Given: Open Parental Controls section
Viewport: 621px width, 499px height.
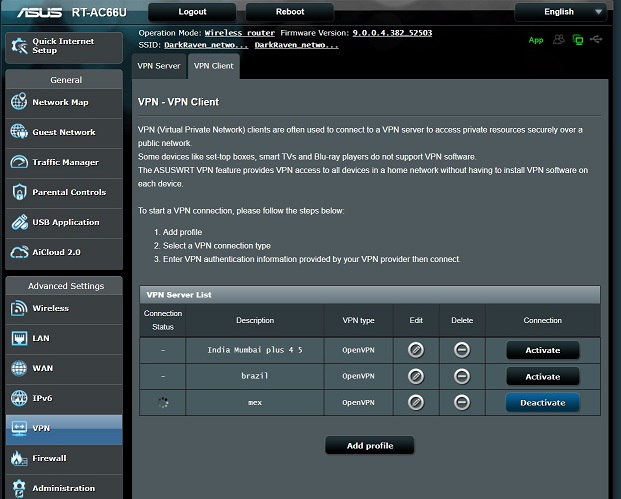Looking at the screenshot, I should coord(64,192).
